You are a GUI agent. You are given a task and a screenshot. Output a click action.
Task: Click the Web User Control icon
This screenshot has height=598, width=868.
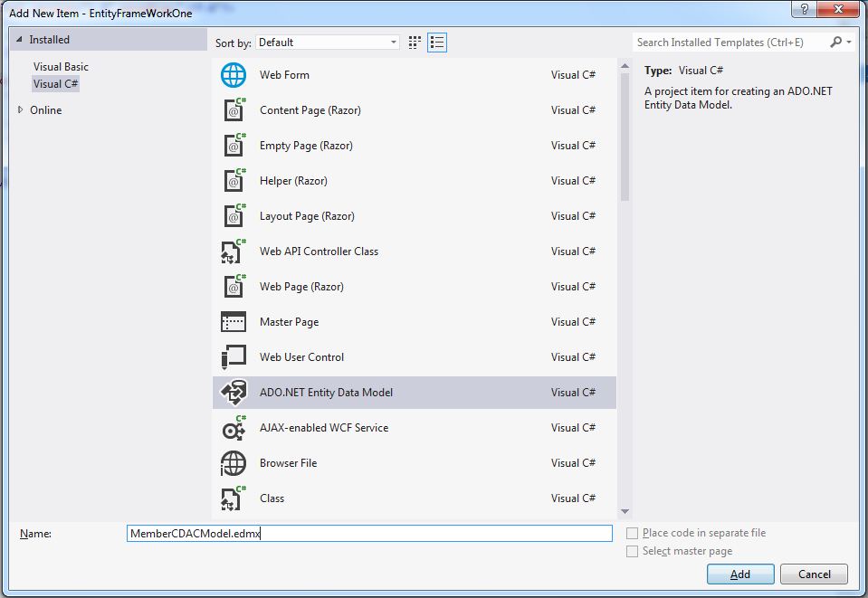click(233, 356)
